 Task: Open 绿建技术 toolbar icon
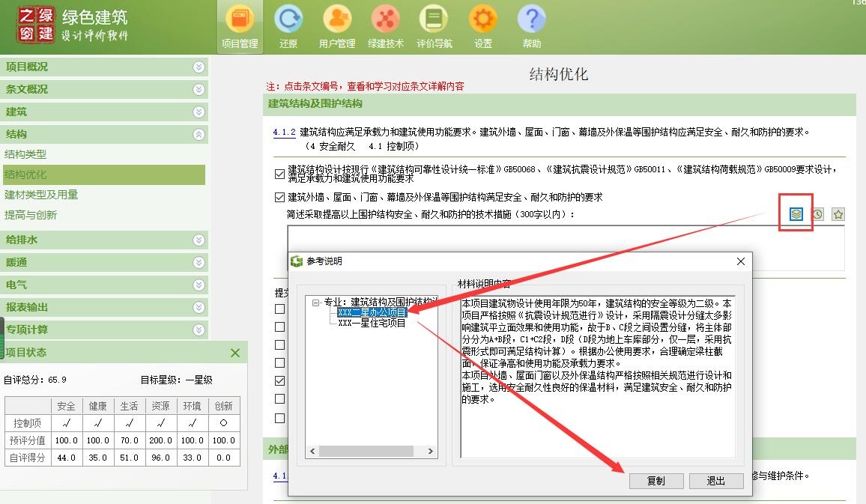point(386,26)
